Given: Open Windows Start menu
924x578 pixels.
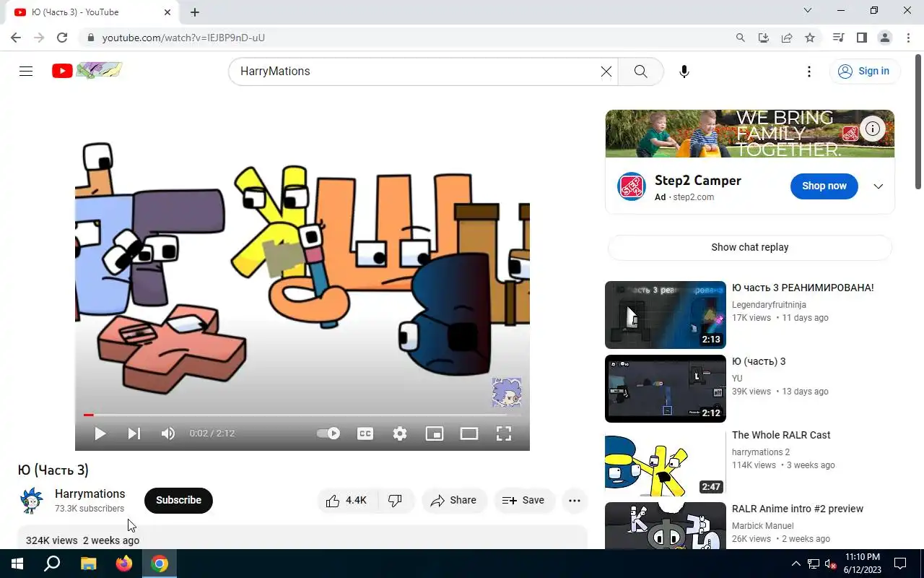Looking at the screenshot, I should pyautogui.click(x=17, y=564).
